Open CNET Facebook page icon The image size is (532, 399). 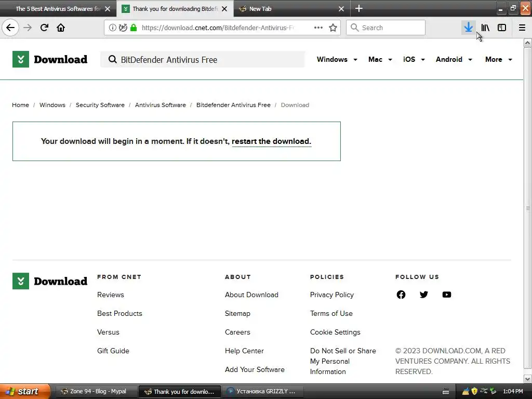tap(401, 295)
